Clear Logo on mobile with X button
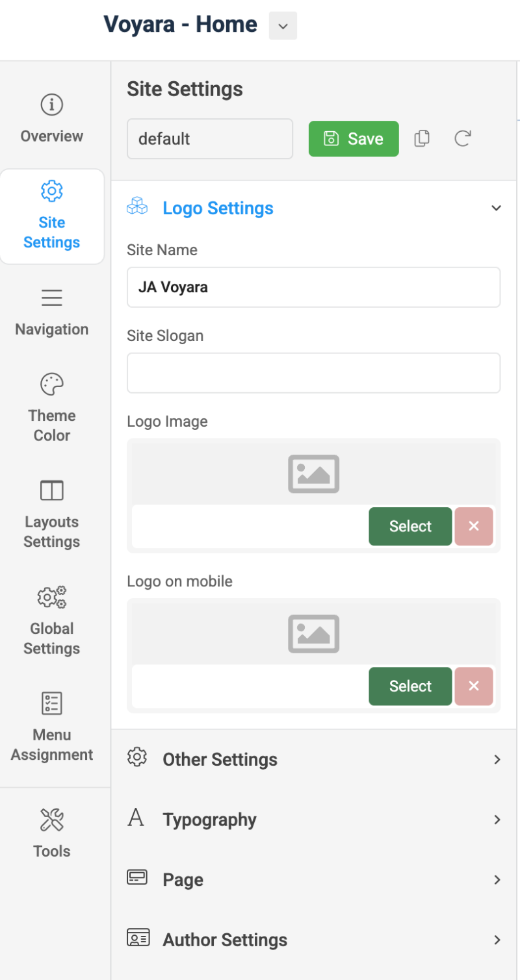 (474, 686)
